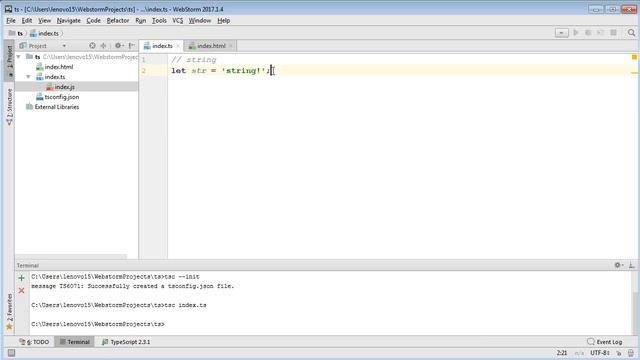This screenshot has height=360, width=640.
Task: Open the Help menu
Action: tap(223, 20)
